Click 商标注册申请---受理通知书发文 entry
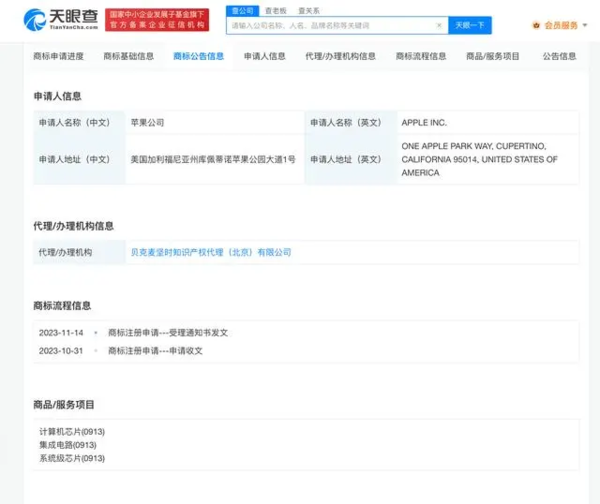This screenshot has width=600, height=504. tap(168, 333)
